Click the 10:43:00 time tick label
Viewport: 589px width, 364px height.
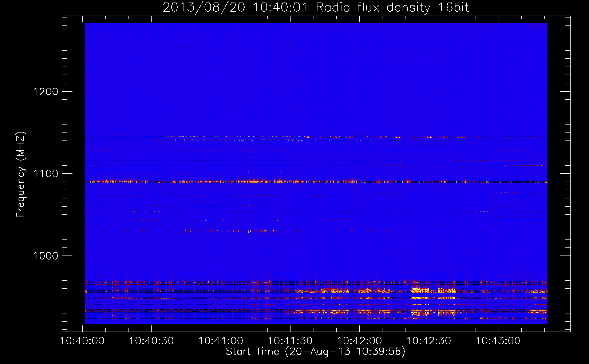point(498,341)
